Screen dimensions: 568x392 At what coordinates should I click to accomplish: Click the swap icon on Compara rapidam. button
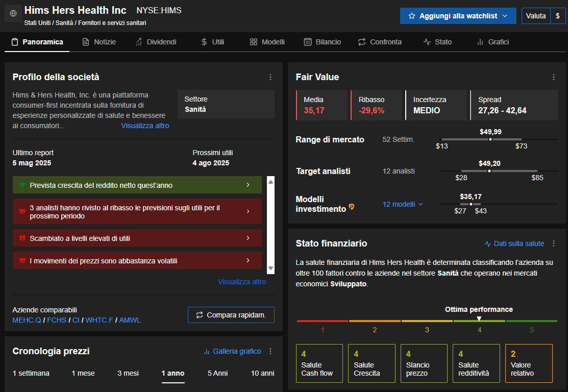[x=199, y=315]
